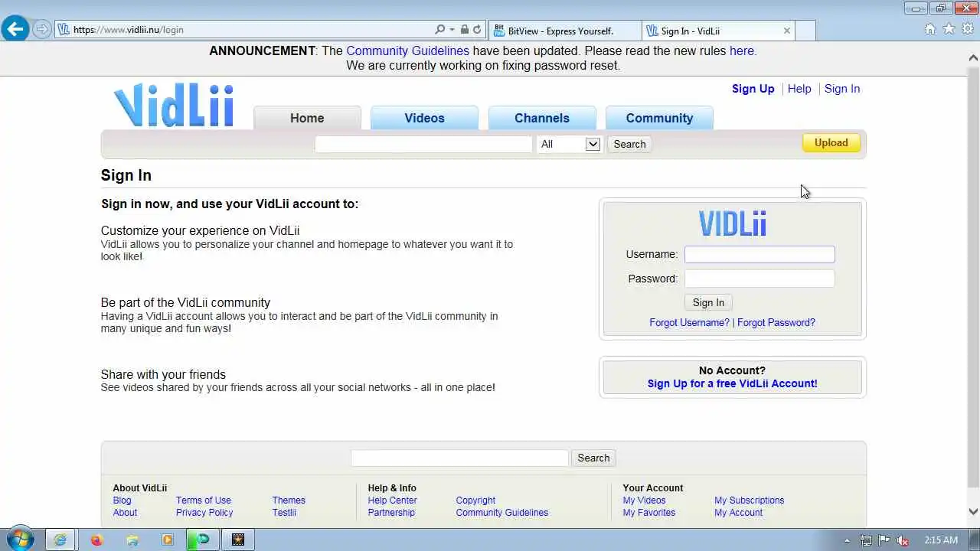This screenshot has height=551, width=980.
Task: Click the page scrollbar up arrow
Action: (973, 57)
